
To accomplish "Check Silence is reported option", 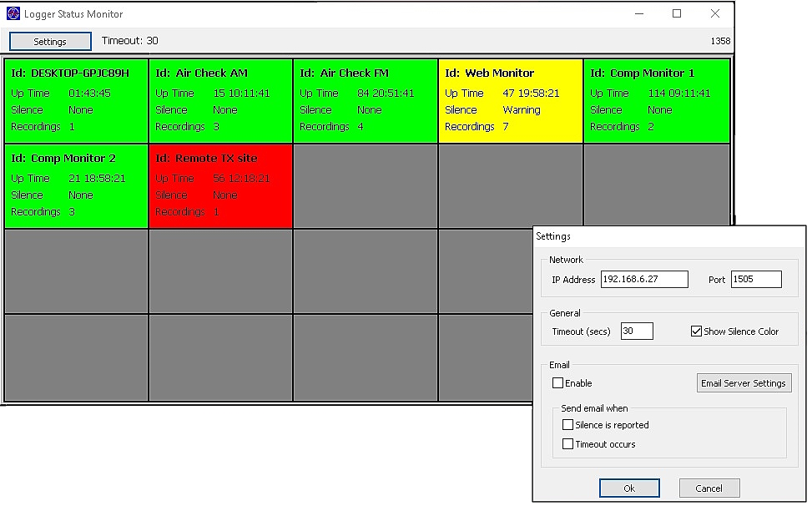I will tap(567, 425).
